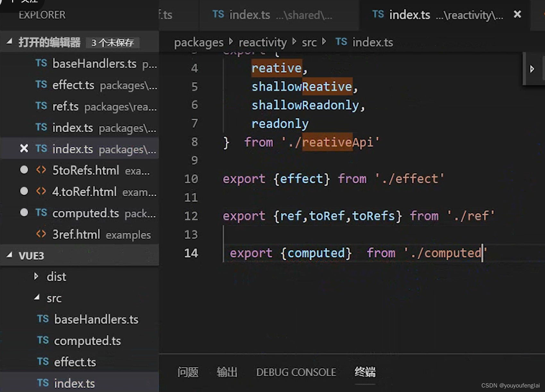This screenshot has width=545, height=392.
Task: Click unsaved dot beside computed.ts in open editors
Action: [x=24, y=213]
